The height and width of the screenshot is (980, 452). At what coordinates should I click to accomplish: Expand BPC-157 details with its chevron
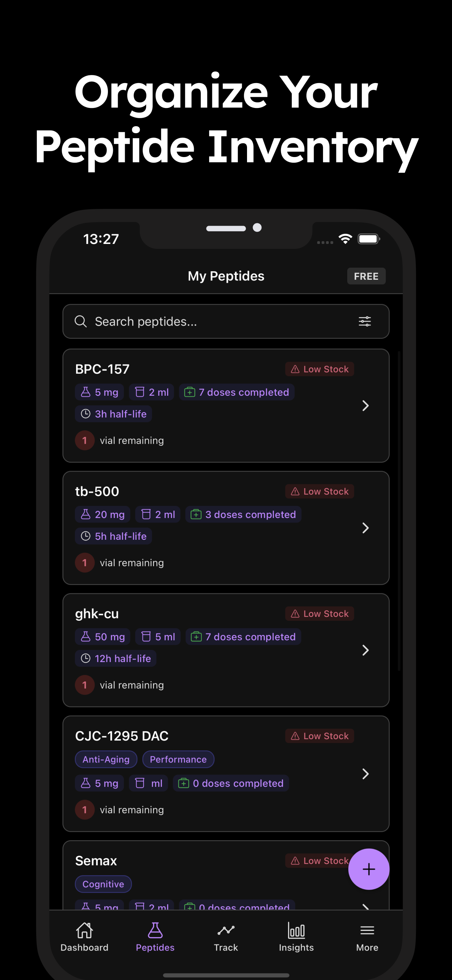pos(365,406)
